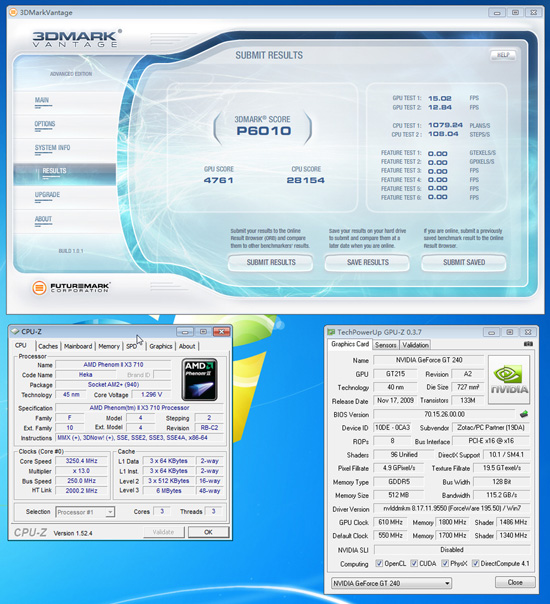Click the BIOS version save chip icon

pos(524,414)
